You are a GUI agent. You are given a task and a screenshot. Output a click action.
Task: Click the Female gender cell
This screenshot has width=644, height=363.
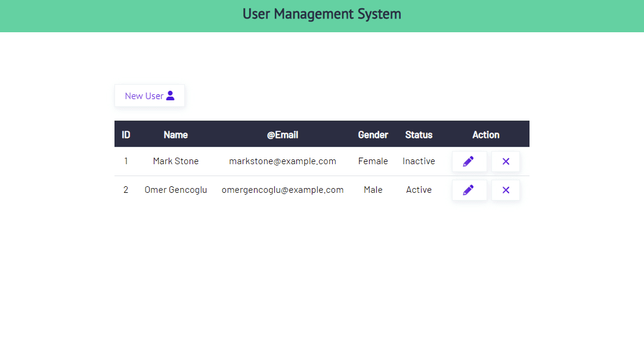[373, 161]
